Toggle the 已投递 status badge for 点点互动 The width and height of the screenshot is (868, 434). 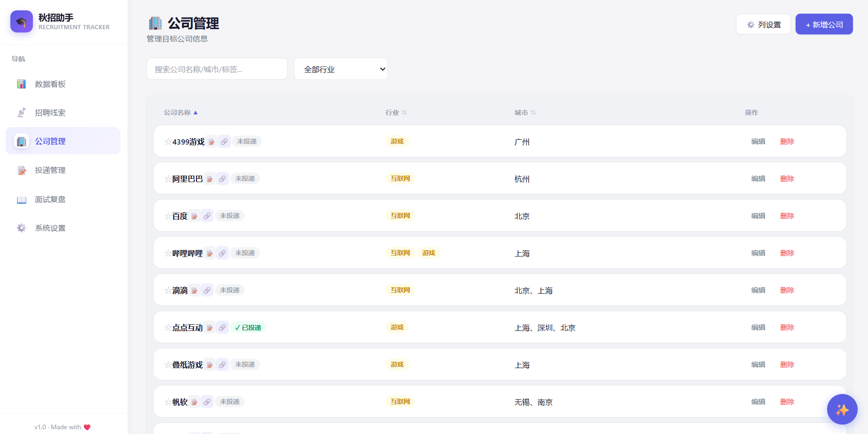pyautogui.click(x=248, y=328)
